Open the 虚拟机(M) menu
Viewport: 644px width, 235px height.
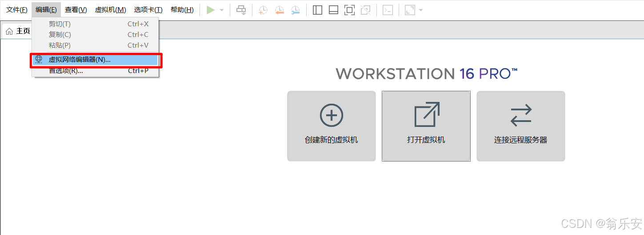click(110, 10)
